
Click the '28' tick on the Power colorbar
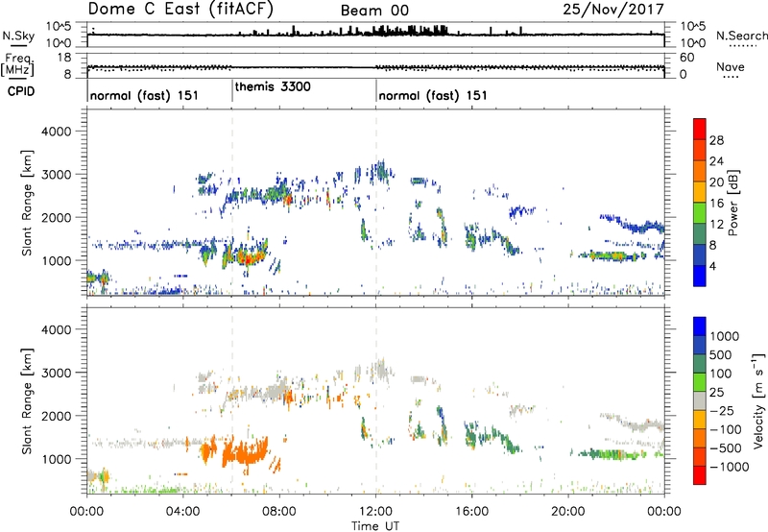click(x=716, y=140)
